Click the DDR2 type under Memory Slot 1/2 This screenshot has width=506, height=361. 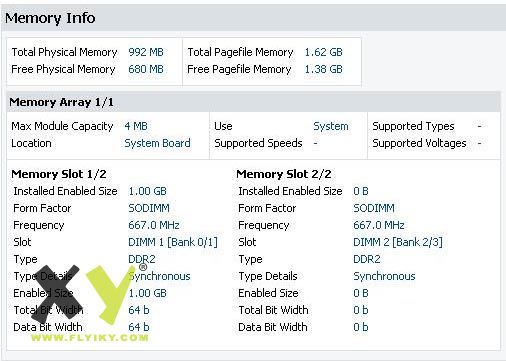(142, 259)
